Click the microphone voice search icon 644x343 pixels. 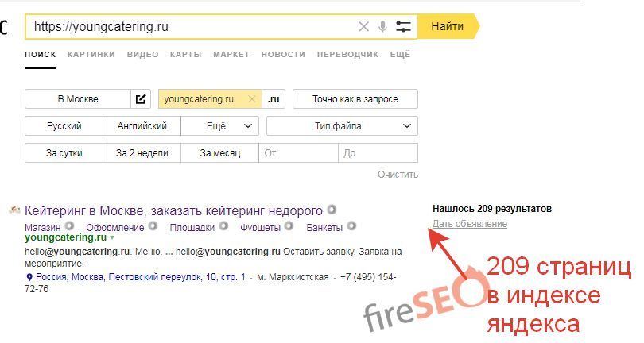click(x=382, y=27)
